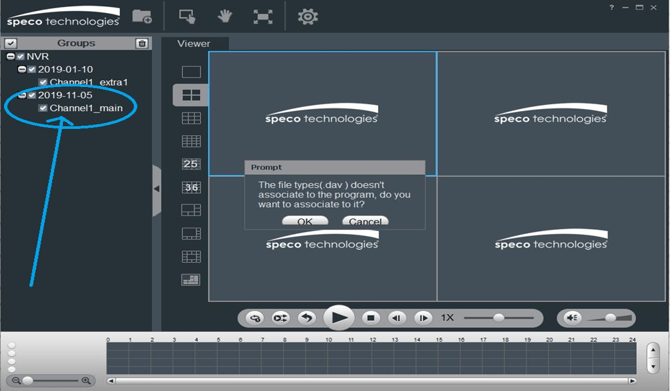Toggle the 2019-01-10 checkbox

point(32,69)
